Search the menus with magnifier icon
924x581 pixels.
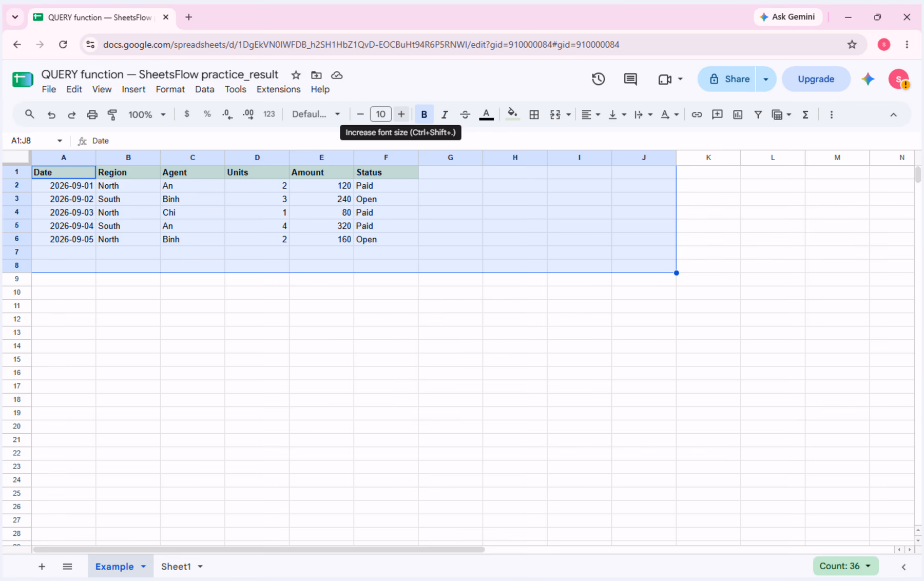[x=30, y=114]
